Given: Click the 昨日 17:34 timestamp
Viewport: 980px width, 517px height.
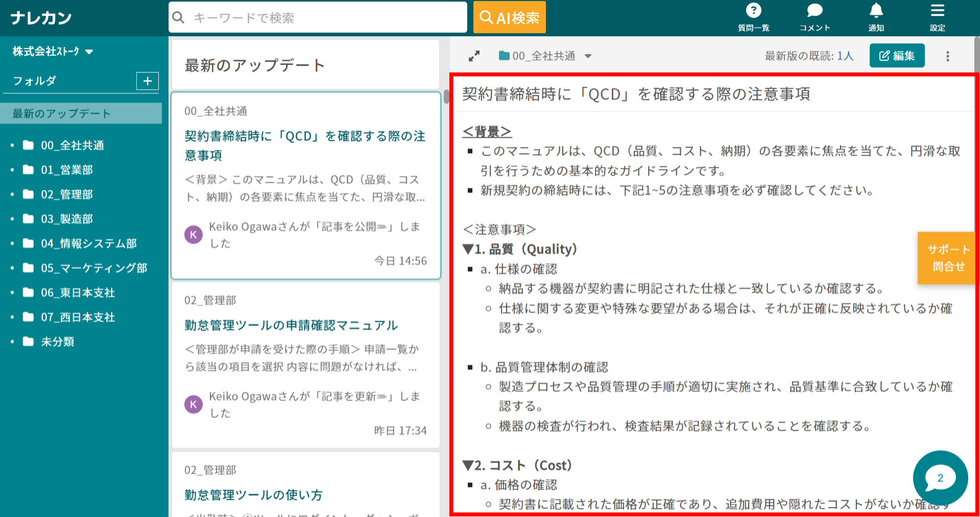Looking at the screenshot, I should (x=400, y=430).
